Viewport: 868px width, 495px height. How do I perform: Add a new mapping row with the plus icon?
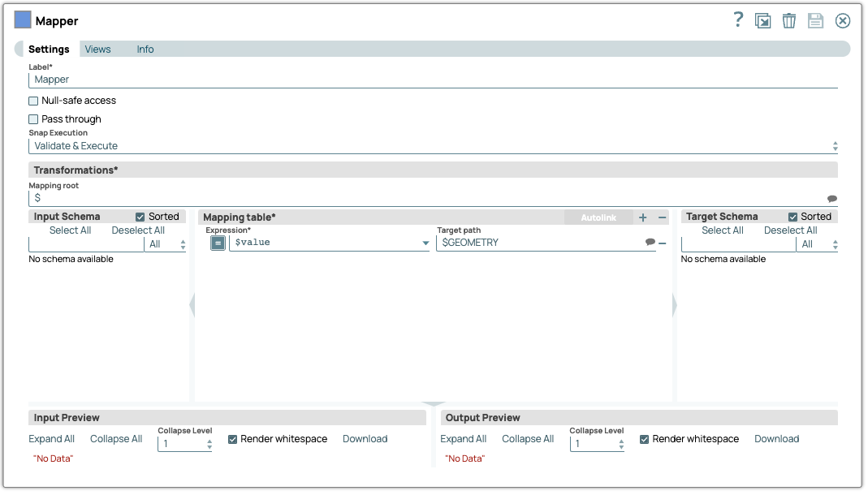(642, 217)
